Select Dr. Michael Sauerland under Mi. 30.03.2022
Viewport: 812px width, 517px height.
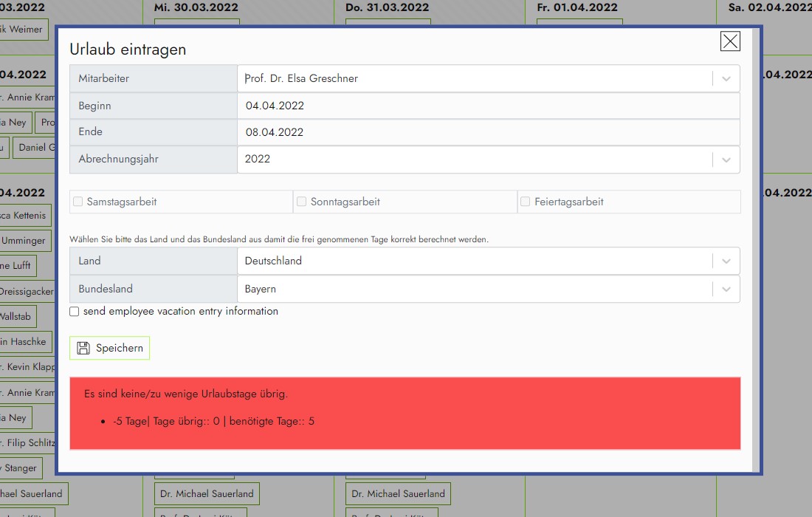tap(207, 493)
